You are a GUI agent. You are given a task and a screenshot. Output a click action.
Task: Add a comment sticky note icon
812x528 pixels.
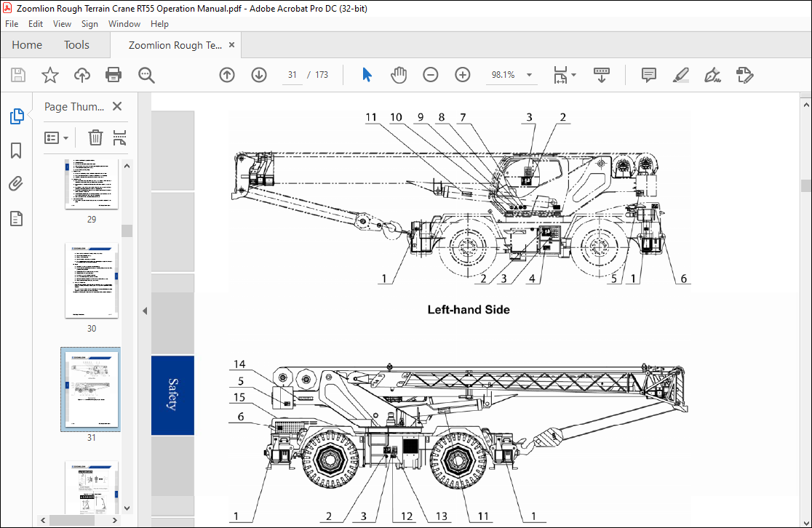[649, 75]
